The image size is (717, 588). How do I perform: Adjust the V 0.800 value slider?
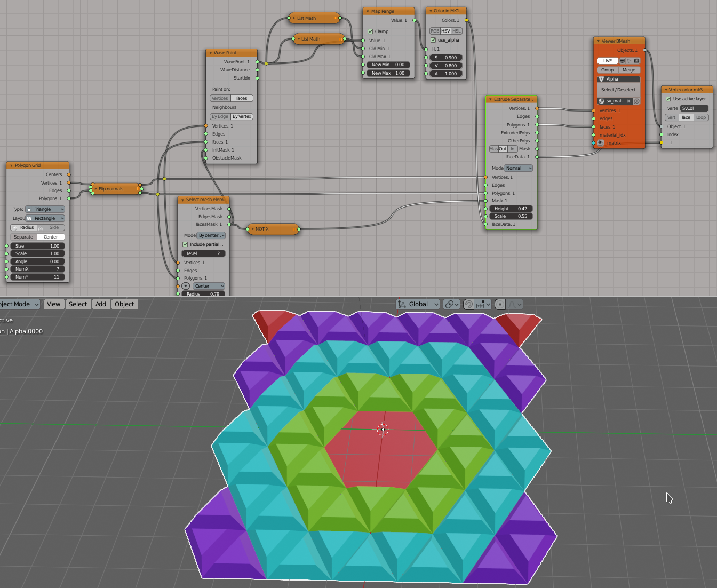(446, 66)
